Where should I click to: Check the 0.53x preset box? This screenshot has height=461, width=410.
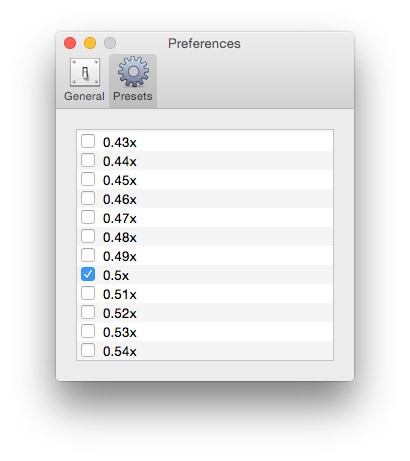(x=88, y=331)
